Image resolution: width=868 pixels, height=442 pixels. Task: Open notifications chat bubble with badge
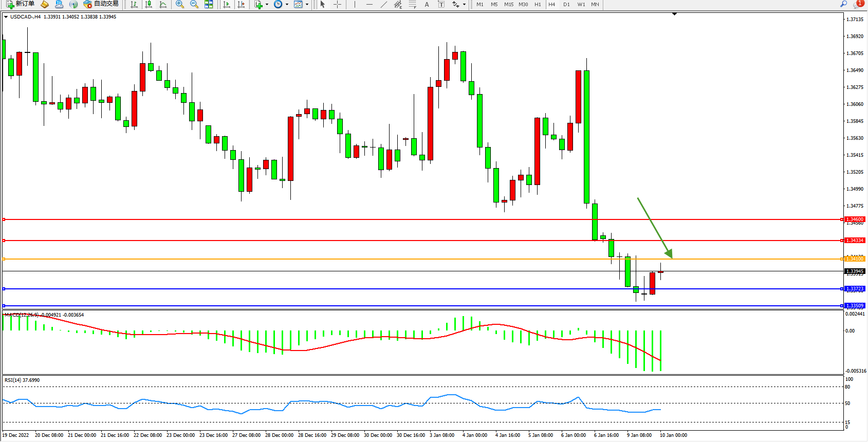857,4
